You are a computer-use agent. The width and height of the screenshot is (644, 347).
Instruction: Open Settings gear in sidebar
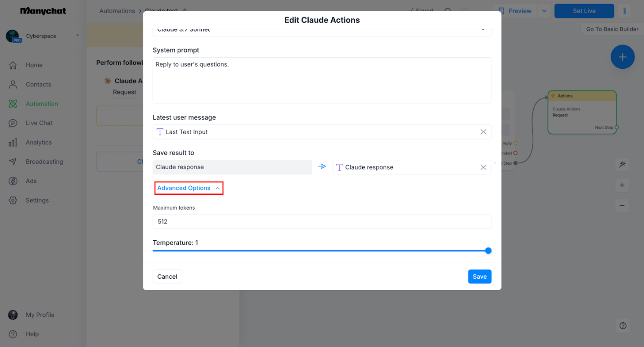13,201
